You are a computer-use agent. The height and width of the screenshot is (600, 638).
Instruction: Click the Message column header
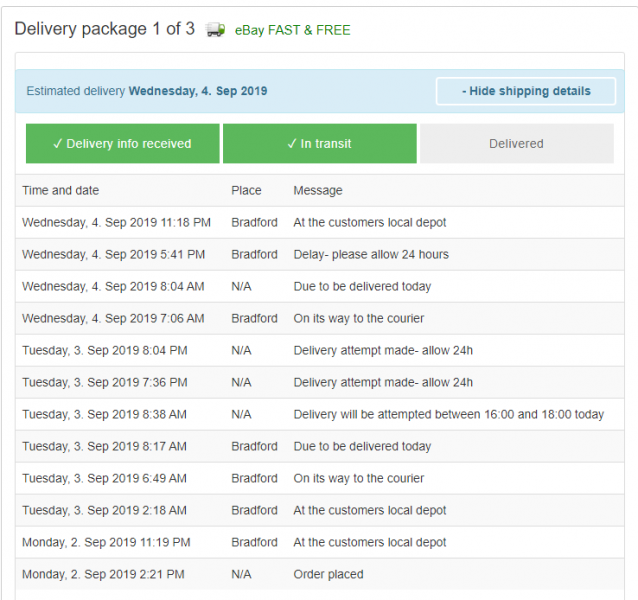318,190
